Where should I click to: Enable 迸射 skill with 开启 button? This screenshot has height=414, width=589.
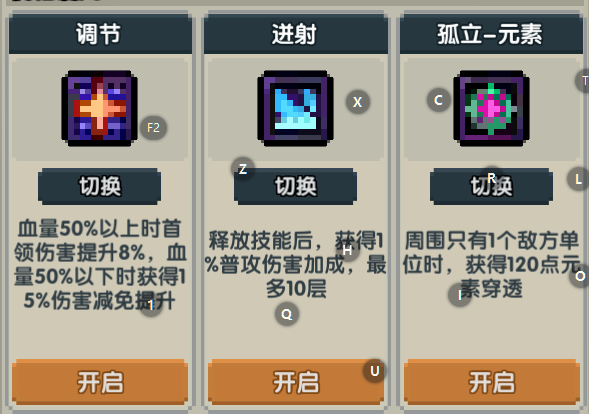(296, 382)
